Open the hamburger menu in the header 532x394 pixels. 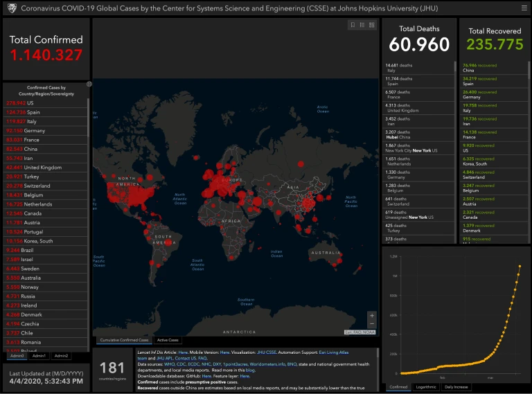[x=524, y=8]
